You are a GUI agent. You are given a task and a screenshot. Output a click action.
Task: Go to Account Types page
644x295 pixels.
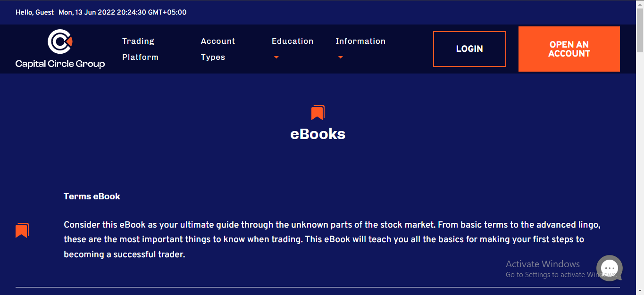[217, 49]
